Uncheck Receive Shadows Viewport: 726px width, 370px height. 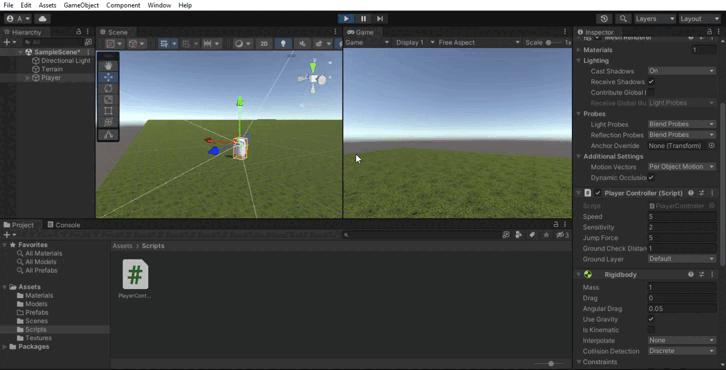click(651, 82)
